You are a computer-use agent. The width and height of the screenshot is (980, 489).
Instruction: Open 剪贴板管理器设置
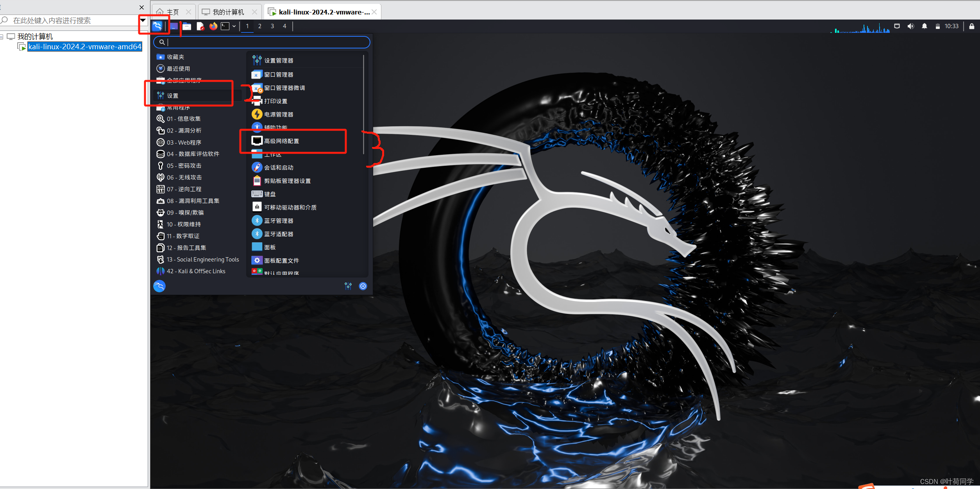pos(306,181)
